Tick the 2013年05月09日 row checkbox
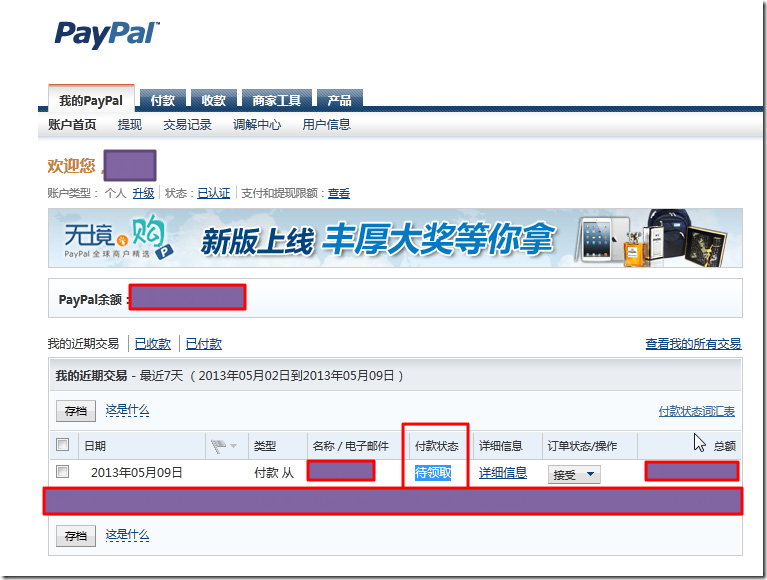The height and width of the screenshot is (580, 767). pos(63,471)
